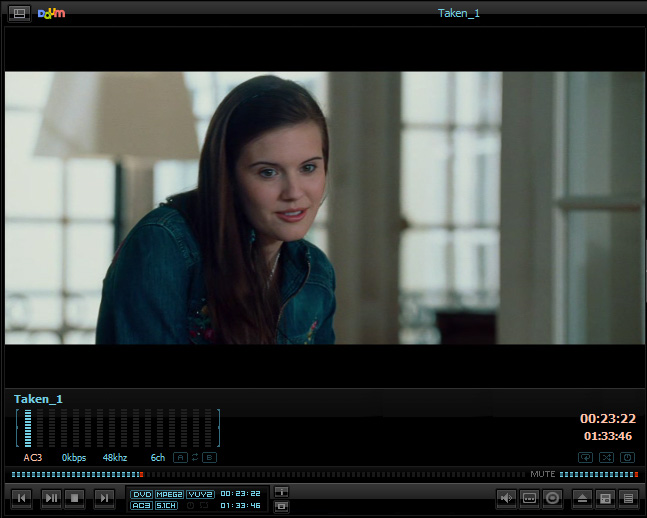Click the small capture button below info
The image size is (647, 518).
click(281, 506)
